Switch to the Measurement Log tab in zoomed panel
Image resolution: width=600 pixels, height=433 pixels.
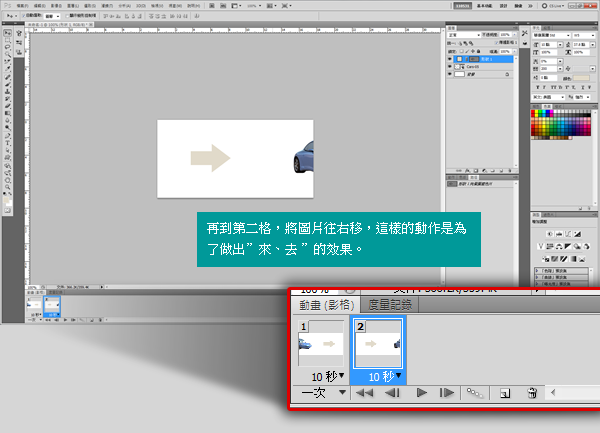click(390, 305)
